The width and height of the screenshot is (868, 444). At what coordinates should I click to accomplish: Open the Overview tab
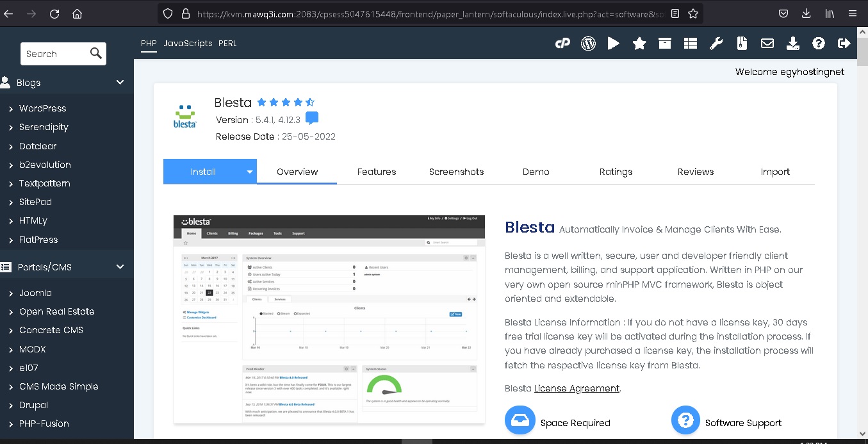pos(297,172)
